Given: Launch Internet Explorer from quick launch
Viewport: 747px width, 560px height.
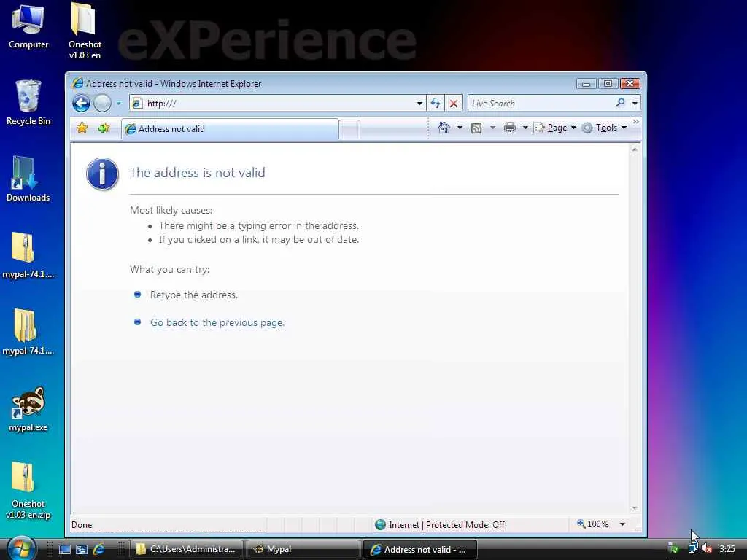Looking at the screenshot, I should pyautogui.click(x=98, y=549).
